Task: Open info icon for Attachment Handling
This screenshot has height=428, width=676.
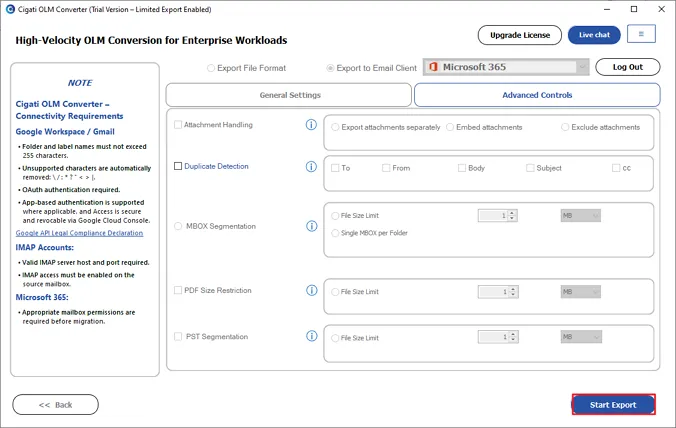Action: (x=311, y=125)
